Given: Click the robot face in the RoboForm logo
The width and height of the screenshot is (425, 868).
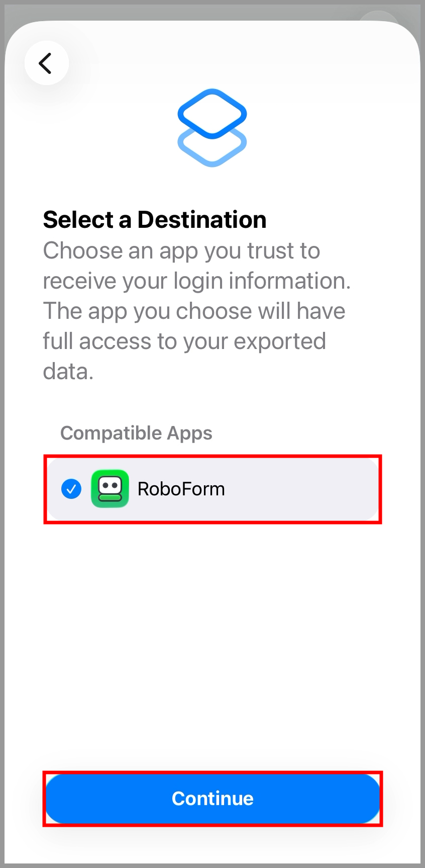Looking at the screenshot, I should (x=110, y=486).
